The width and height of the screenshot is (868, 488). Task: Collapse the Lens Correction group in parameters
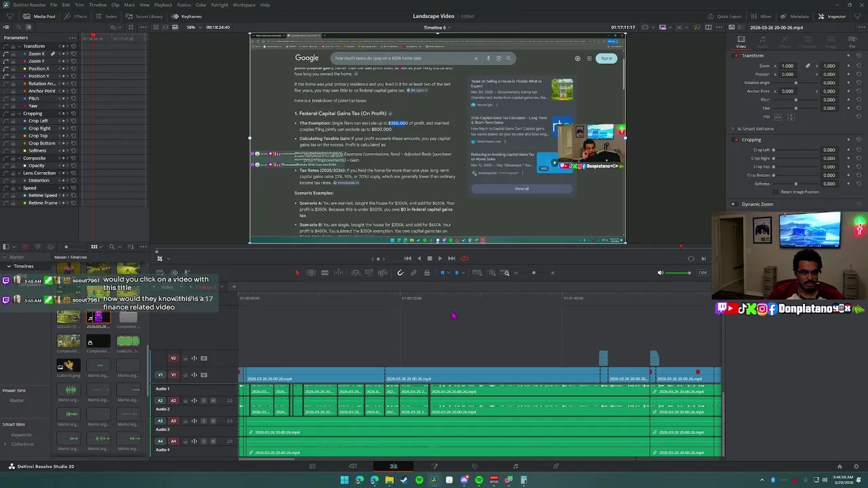(x=20, y=173)
